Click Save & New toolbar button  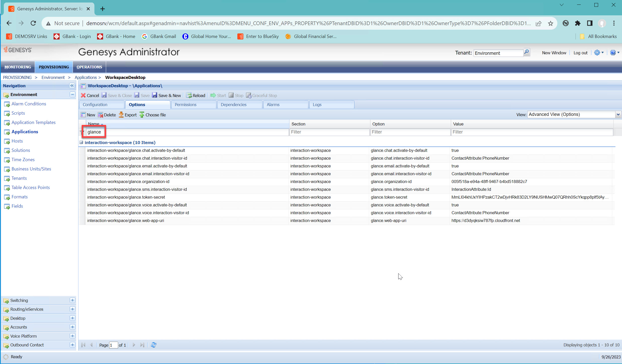tap(167, 95)
